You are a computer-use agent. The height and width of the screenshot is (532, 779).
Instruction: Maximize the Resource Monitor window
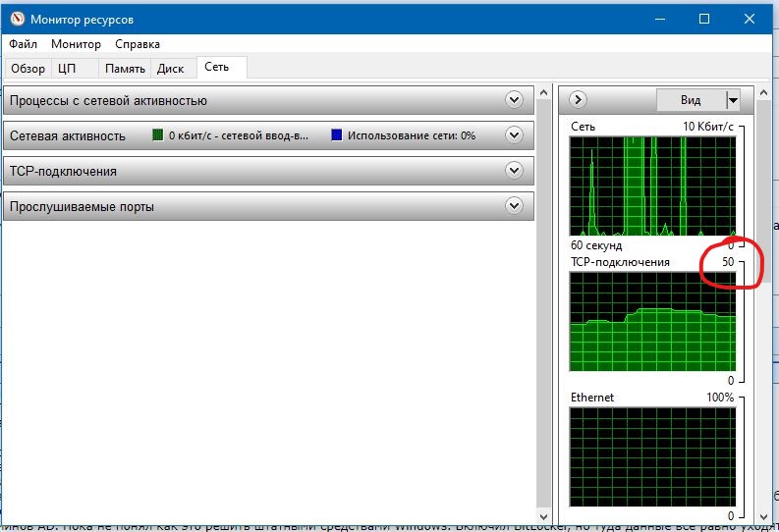(x=704, y=19)
